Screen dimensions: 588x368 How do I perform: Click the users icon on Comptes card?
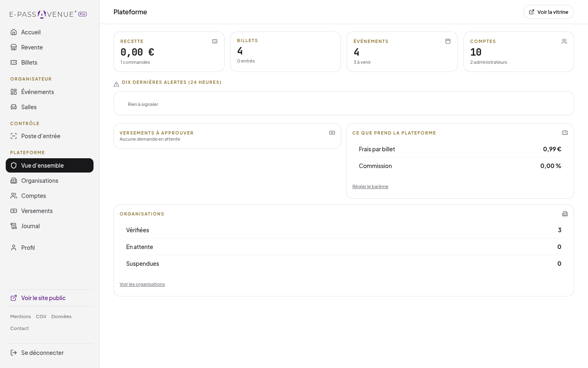pos(564,41)
